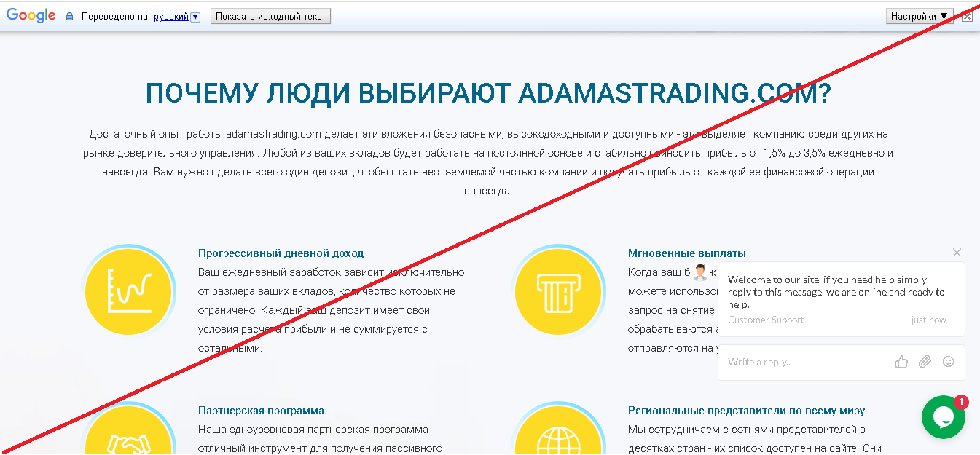Open the emoji smiley picker in chat
The height and width of the screenshot is (455, 980).
coord(948,362)
